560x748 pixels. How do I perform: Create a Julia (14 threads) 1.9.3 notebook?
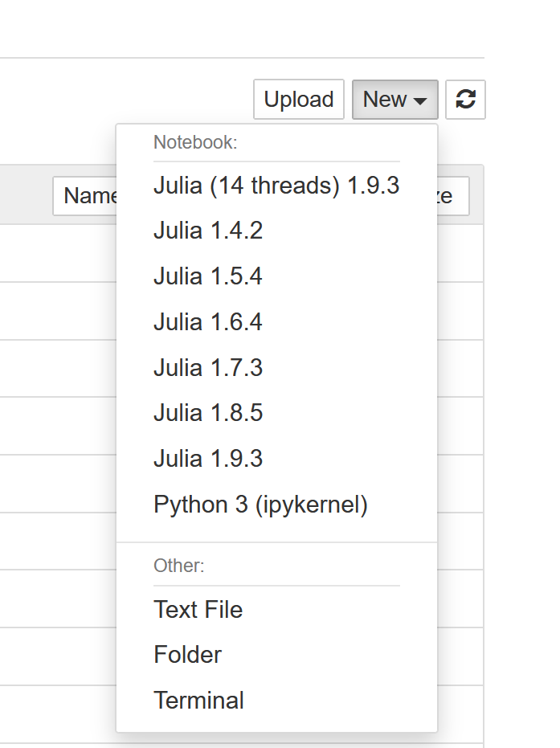[276, 186]
